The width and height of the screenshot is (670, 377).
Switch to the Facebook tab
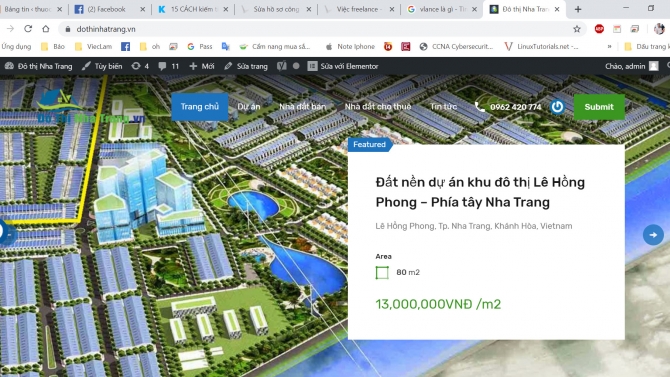click(x=106, y=9)
